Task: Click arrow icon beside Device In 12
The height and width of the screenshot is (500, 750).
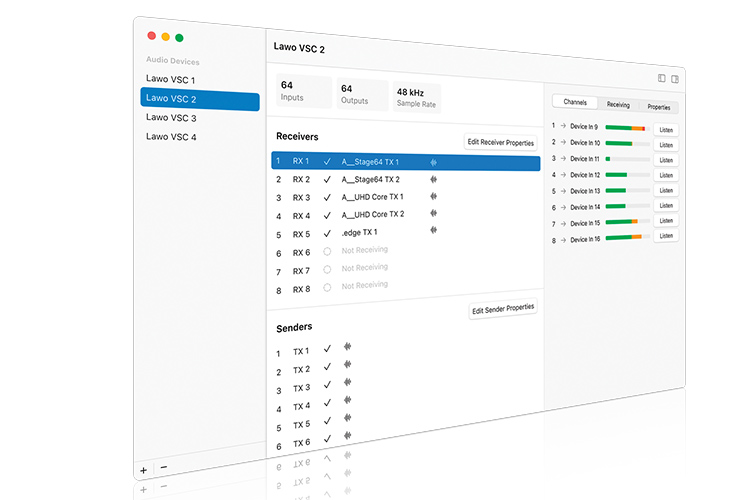Action: [563, 175]
